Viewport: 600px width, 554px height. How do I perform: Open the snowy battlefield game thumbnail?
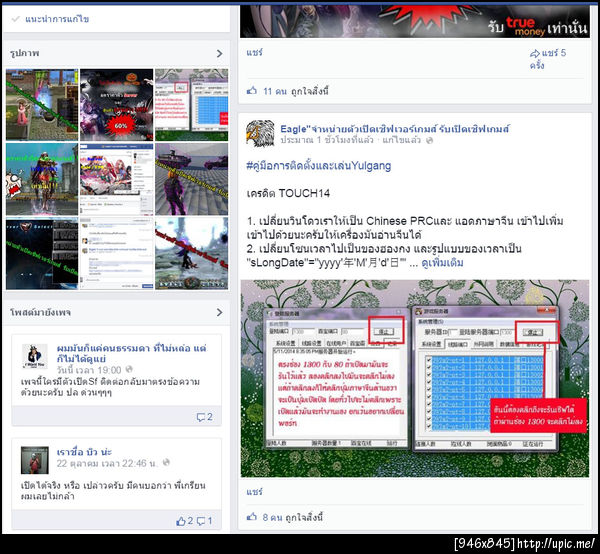(191, 253)
